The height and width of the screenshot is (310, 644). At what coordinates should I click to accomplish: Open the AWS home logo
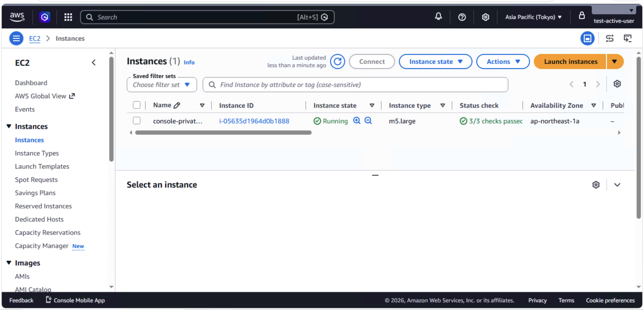click(17, 17)
